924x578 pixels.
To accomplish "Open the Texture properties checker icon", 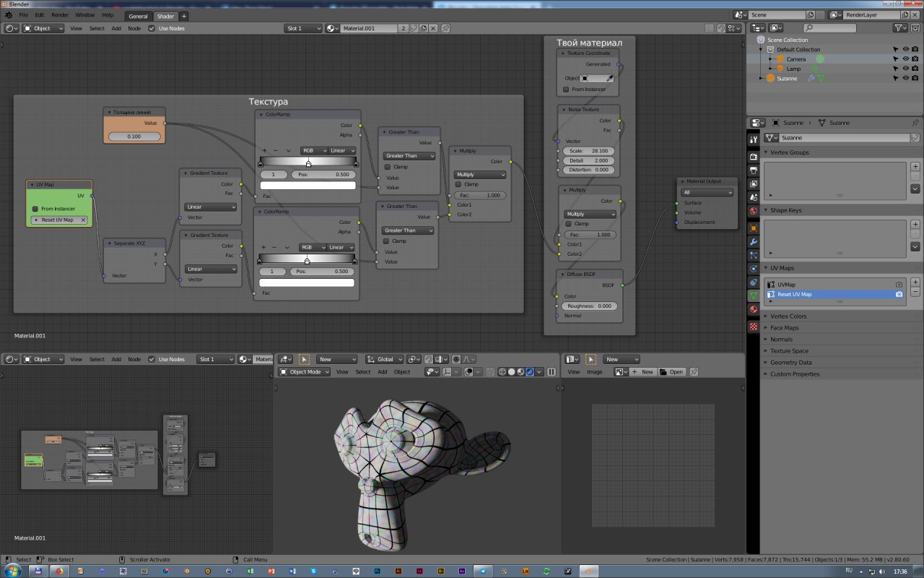I will coord(754,327).
